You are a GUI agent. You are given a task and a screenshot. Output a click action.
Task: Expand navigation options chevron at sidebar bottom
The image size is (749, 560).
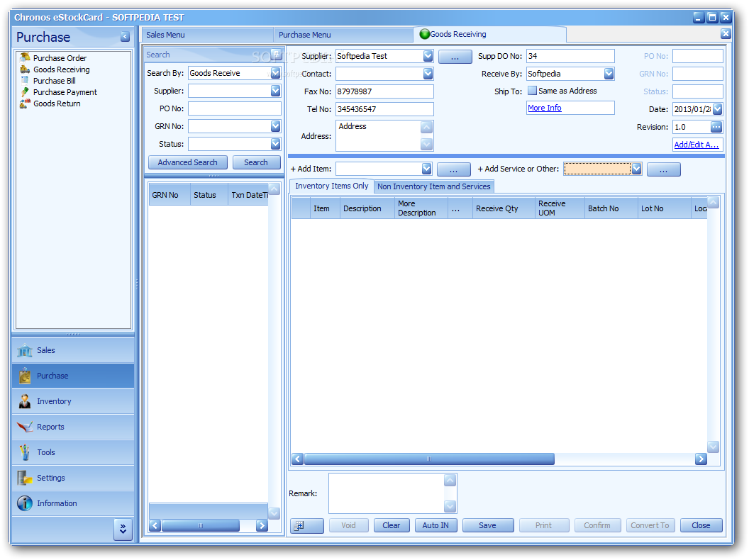pyautogui.click(x=123, y=529)
